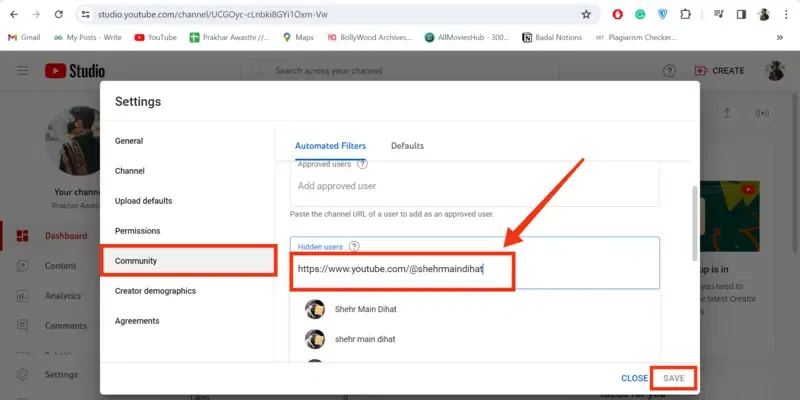Image resolution: width=800 pixels, height=400 pixels.
Task: Open the Prakhar Awasthi bookmark
Action: click(229, 37)
